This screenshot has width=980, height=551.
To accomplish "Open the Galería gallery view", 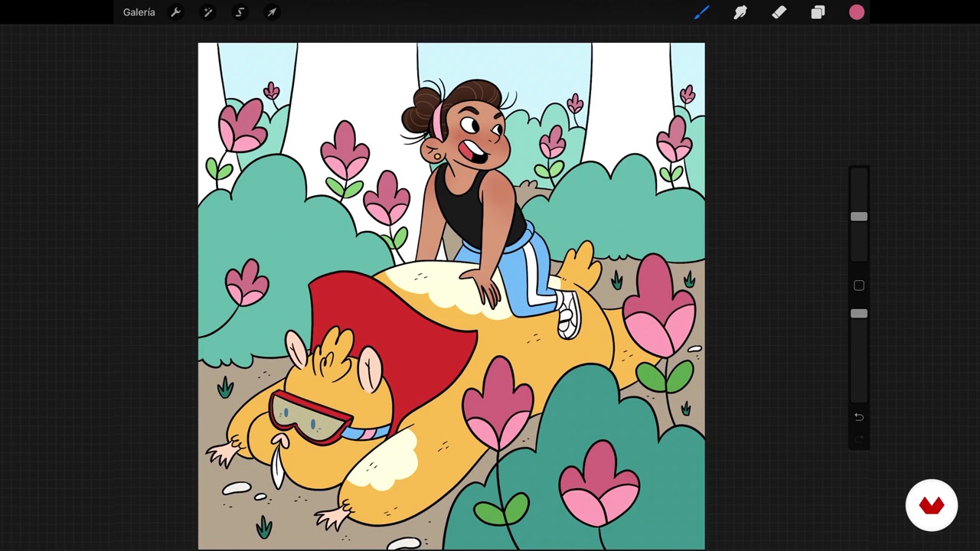I will tap(139, 12).
